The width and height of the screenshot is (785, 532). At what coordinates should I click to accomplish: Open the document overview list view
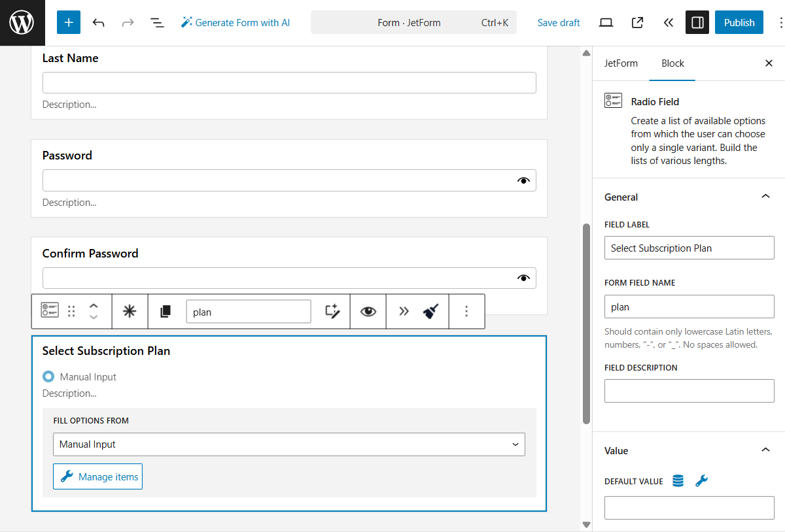(157, 23)
